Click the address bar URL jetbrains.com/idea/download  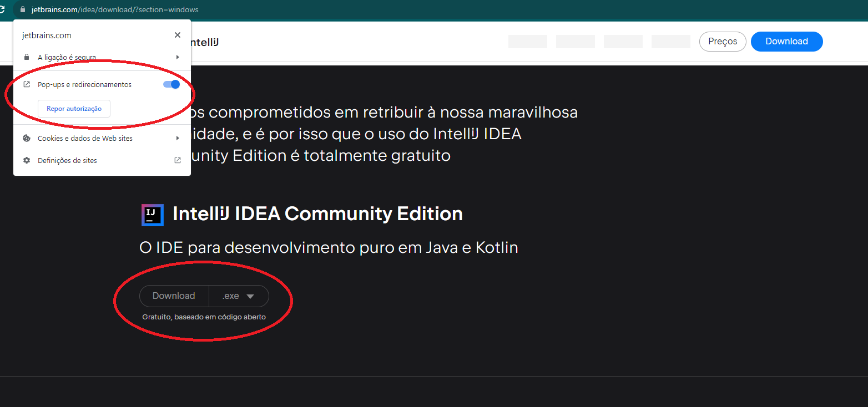click(x=115, y=9)
